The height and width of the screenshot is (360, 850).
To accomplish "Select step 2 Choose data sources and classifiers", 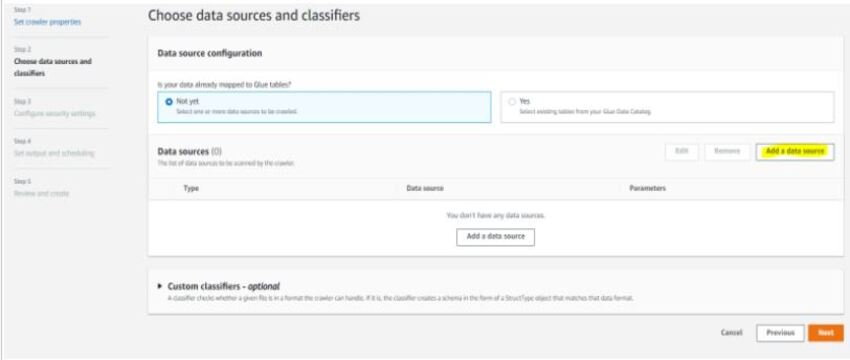I will click(53, 67).
